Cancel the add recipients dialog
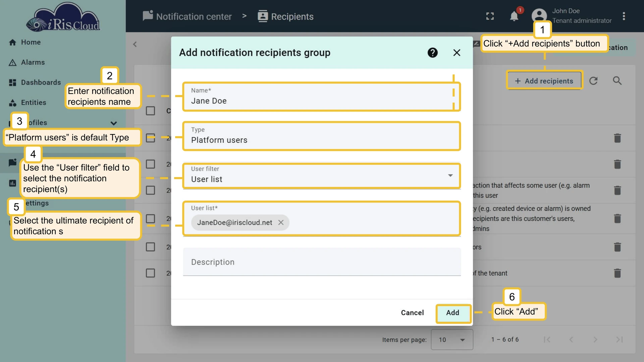 coord(412,313)
